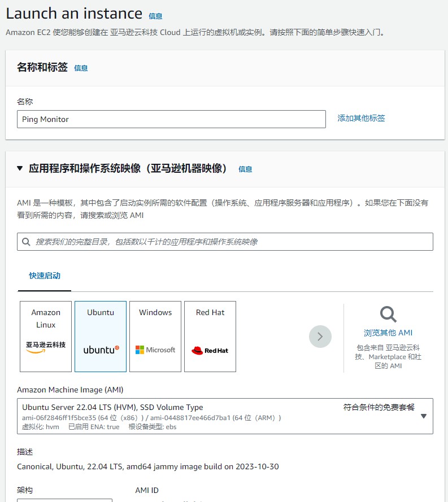
Task: Click the magnifier icon in AMI search box
Action: click(x=26, y=242)
